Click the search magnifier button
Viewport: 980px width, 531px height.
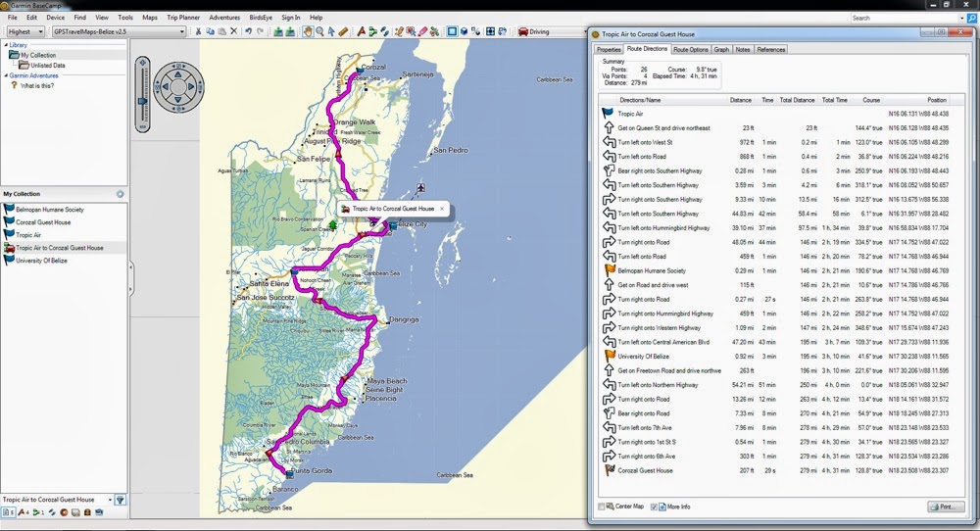point(972,18)
